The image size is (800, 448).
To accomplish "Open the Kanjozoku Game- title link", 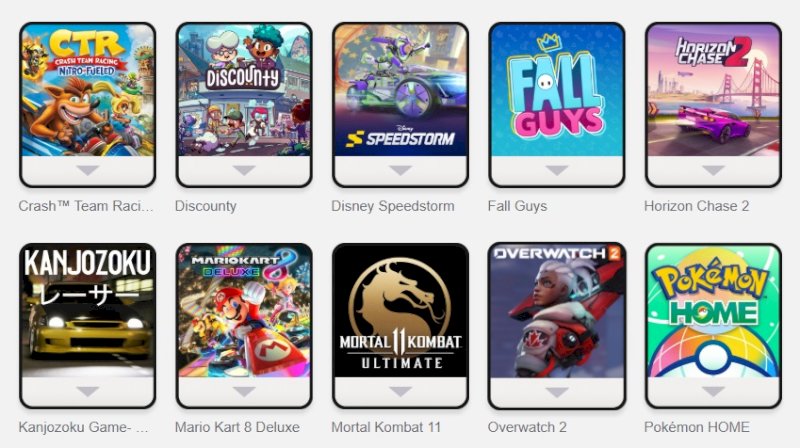I will [83, 427].
